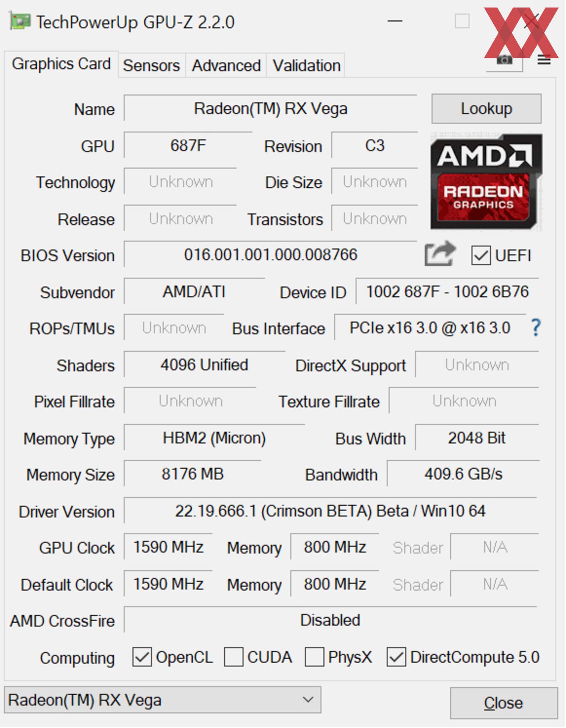Toggle the CUDA checkbox
The height and width of the screenshot is (728, 566).
click(233, 657)
